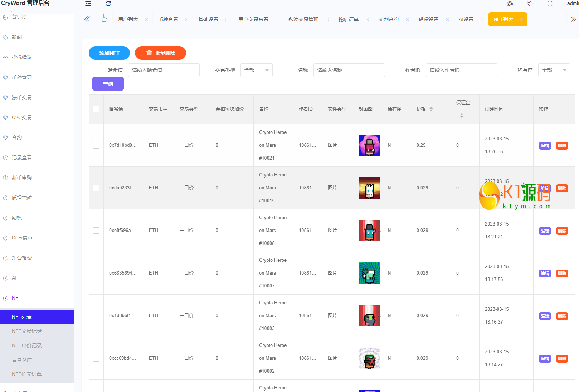Close the AI设置 tab
This screenshot has width=579, height=392.
(482, 20)
